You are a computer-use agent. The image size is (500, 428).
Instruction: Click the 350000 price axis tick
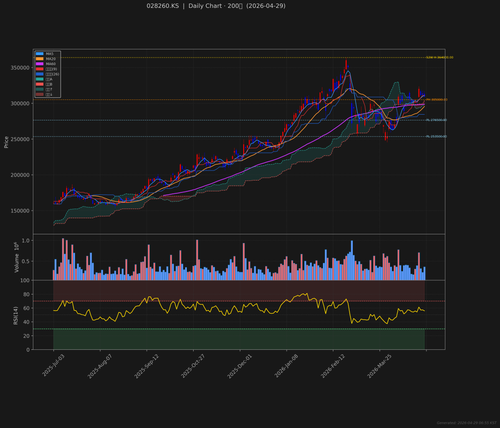(20, 68)
